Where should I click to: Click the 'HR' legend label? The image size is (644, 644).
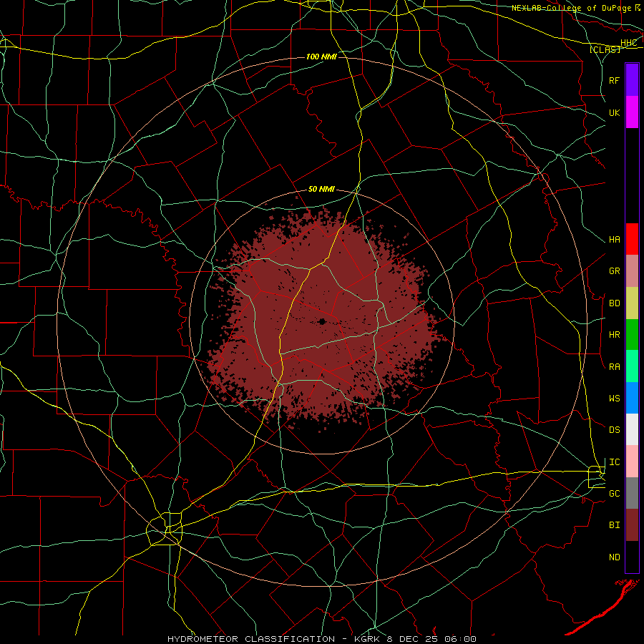pyautogui.click(x=614, y=335)
